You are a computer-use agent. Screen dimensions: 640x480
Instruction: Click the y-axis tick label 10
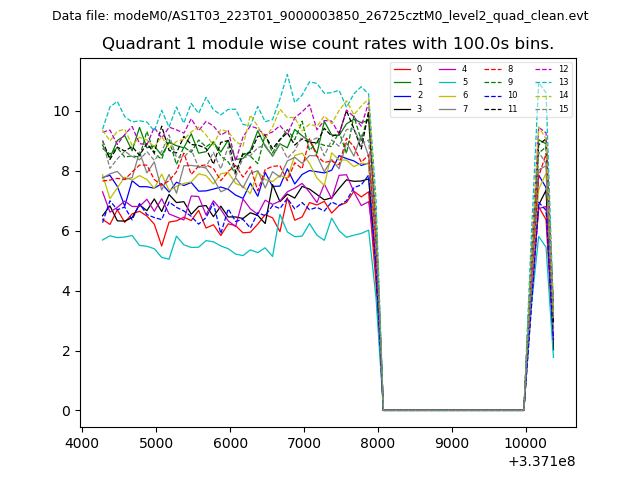coord(62,111)
